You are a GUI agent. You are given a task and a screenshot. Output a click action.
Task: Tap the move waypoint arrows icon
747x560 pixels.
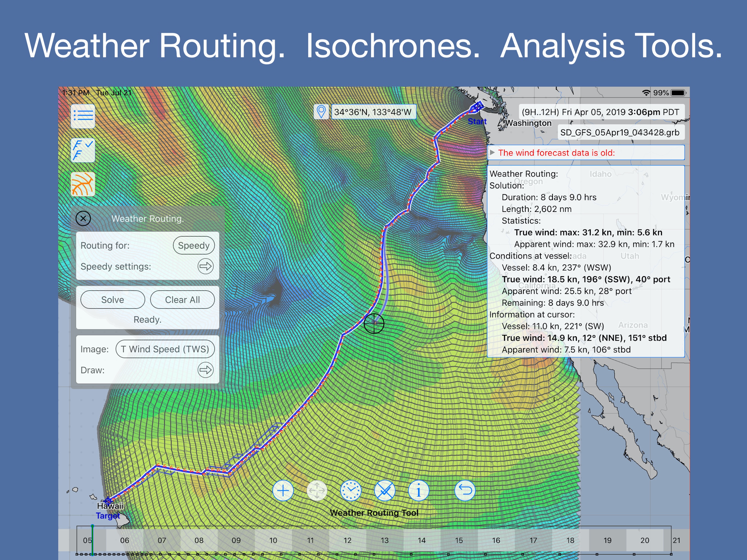[x=317, y=491]
